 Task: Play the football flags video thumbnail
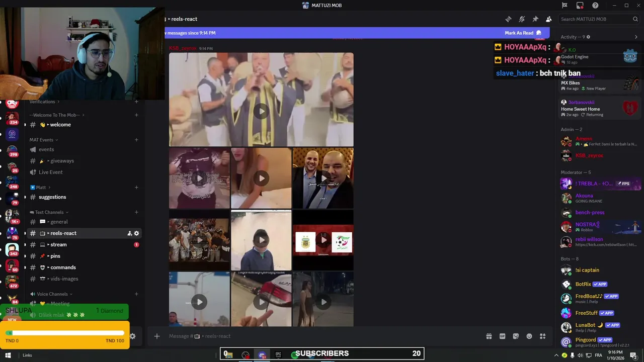tap(323, 240)
